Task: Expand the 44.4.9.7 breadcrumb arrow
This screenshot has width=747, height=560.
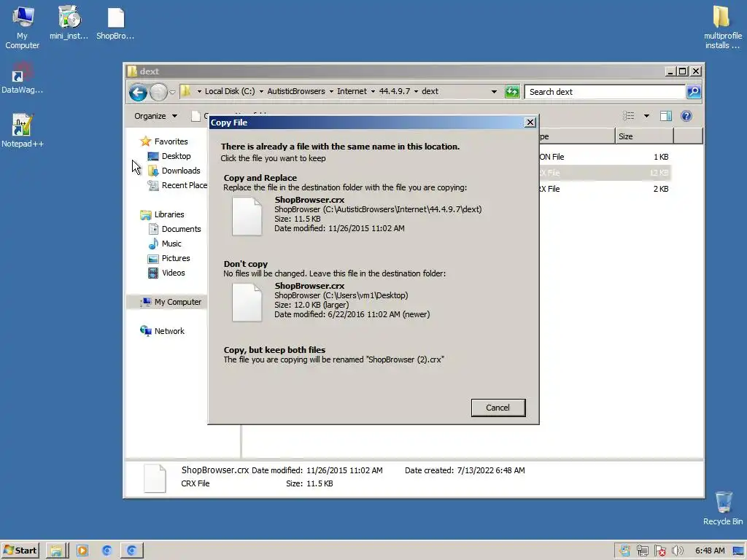Action: point(416,91)
